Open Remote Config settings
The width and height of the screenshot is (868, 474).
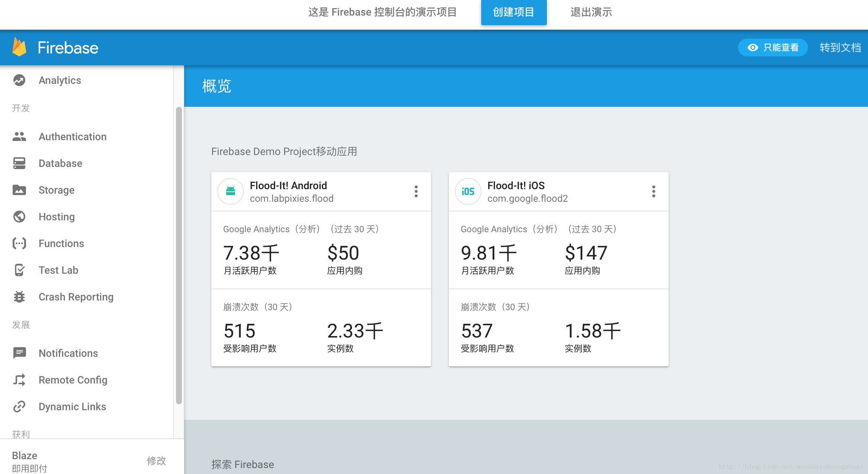73,380
